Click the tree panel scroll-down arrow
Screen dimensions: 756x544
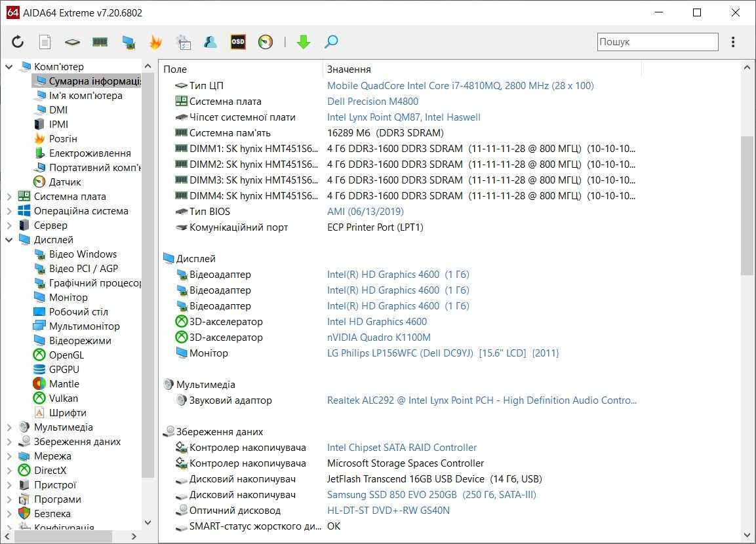148,522
